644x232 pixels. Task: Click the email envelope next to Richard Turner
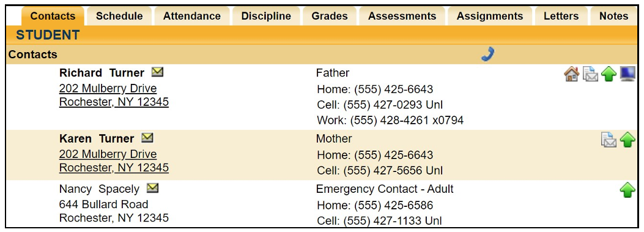[157, 72]
